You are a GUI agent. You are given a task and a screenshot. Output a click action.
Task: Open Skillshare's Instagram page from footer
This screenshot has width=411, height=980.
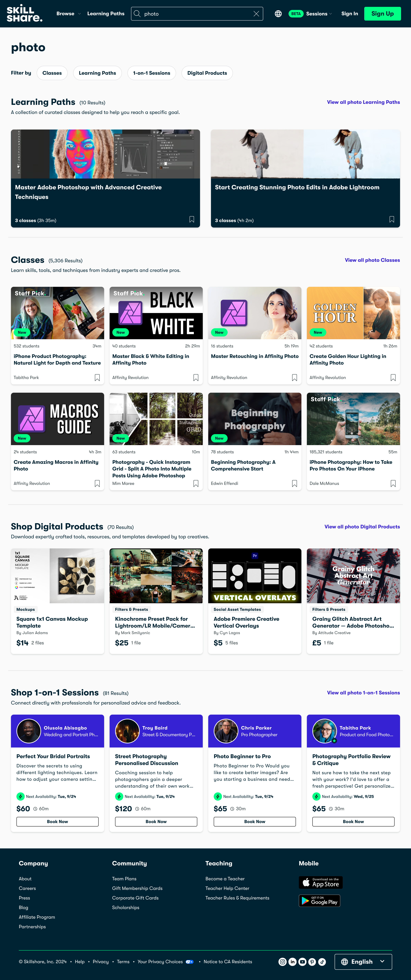pos(283,962)
